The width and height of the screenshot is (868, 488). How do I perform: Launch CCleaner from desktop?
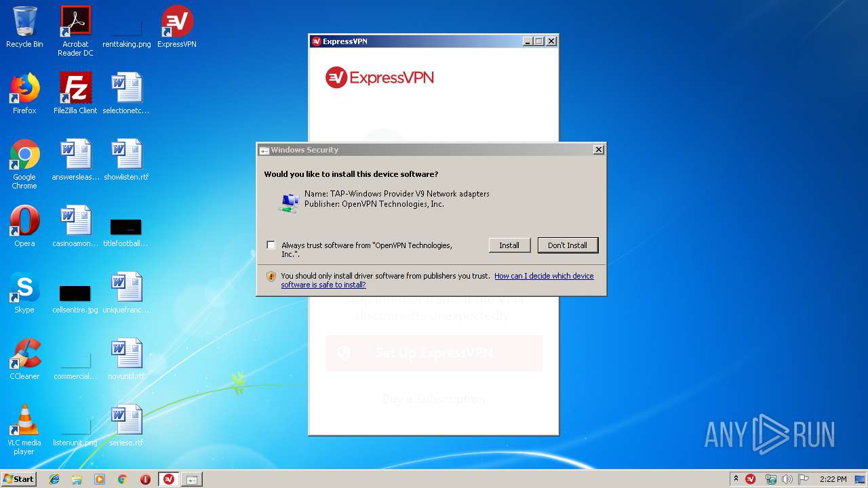[x=24, y=359]
